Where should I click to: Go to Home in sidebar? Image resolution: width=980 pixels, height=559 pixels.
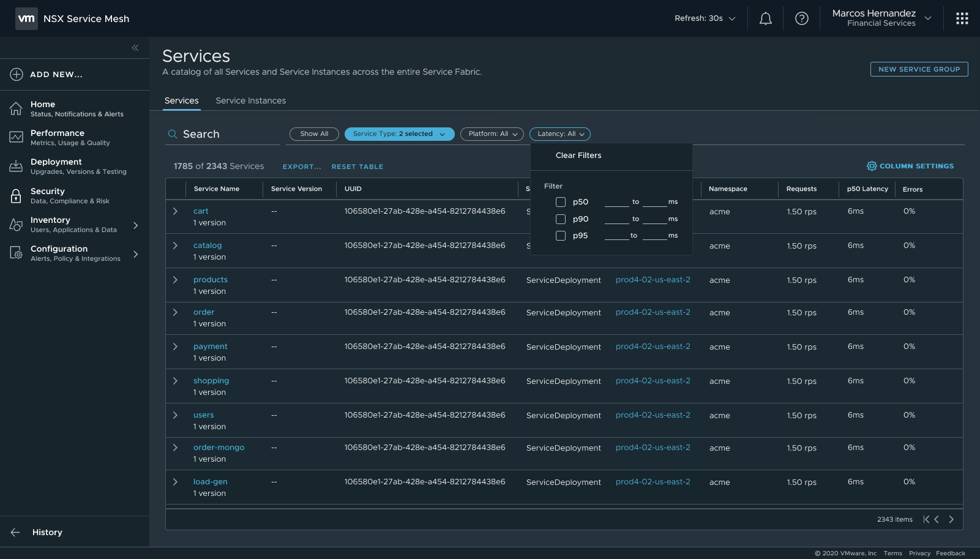click(77, 108)
